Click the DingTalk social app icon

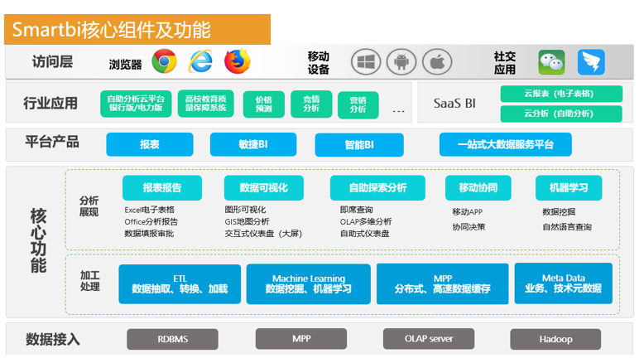point(591,62)
